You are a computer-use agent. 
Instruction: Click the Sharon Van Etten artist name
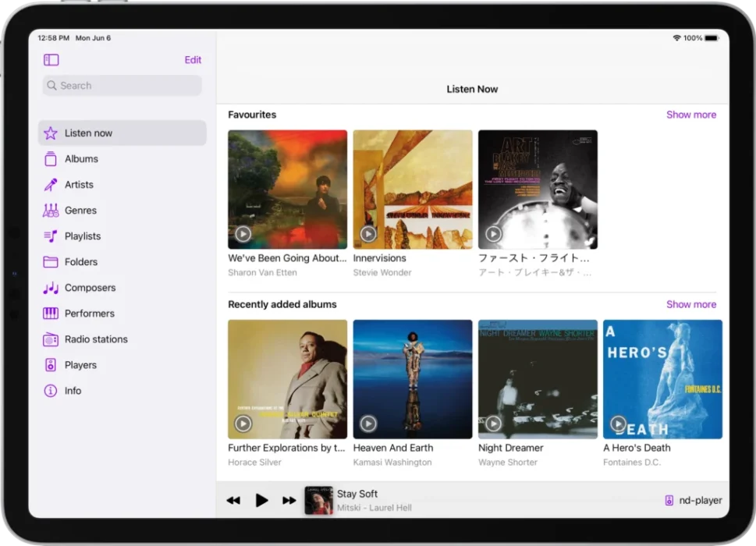[x=262, y=273]
